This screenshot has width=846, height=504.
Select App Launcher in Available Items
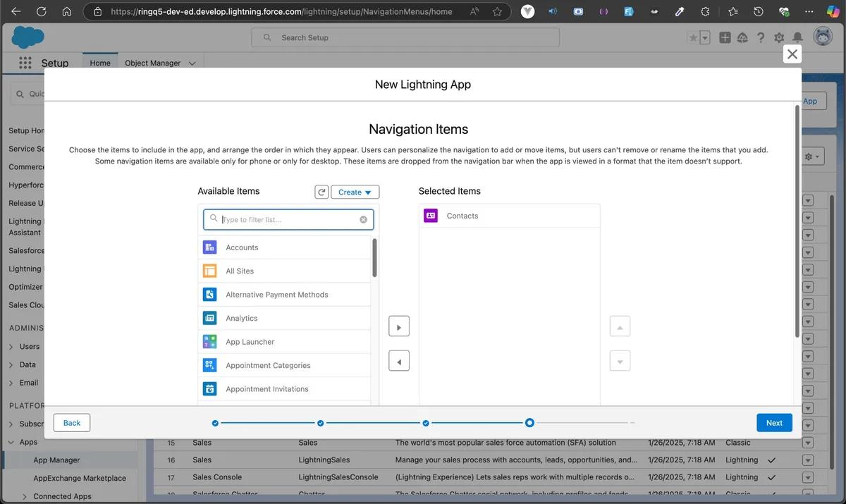[284, 342]
